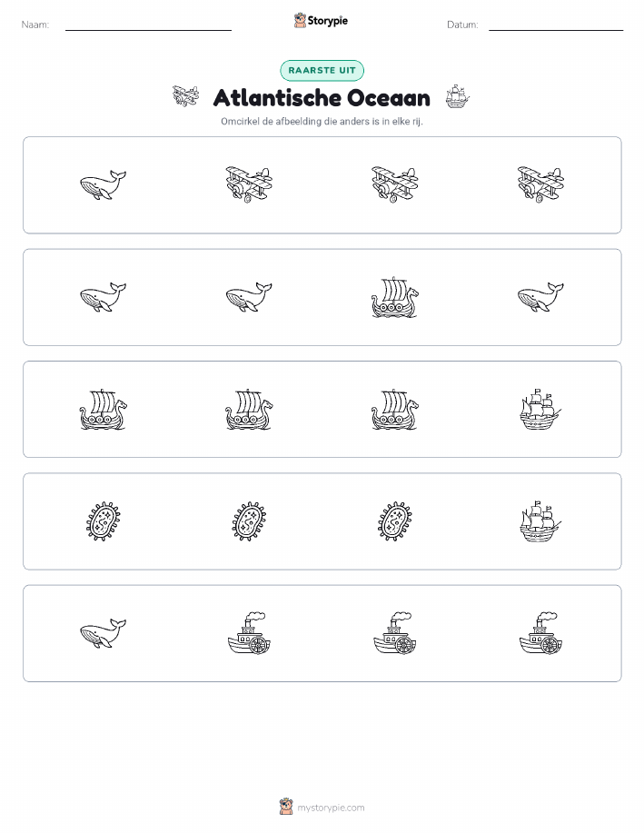Click the first whale in the second row
This screenshot has height=833, width=644.
click(103, 297)
